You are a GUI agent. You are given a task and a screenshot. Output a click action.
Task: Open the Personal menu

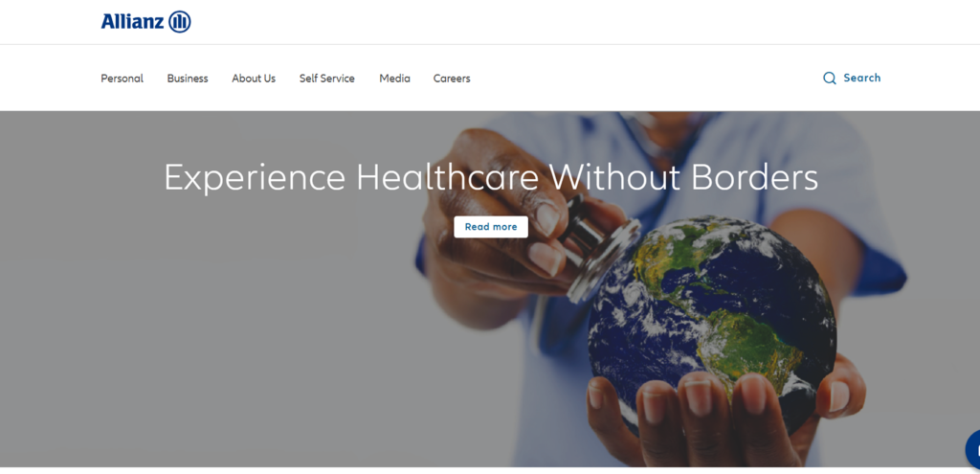pyautogui.click(x=122, y=79)
